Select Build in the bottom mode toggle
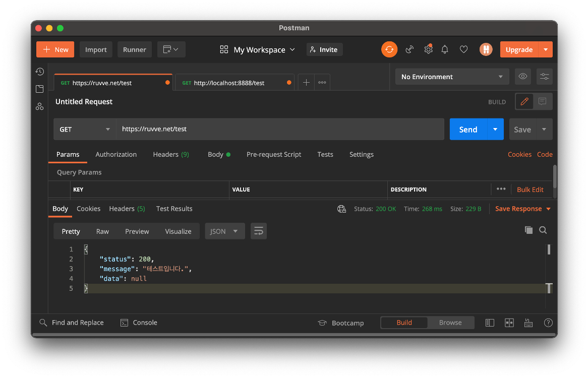Screen dimensions: 588x378 (404, 323)
